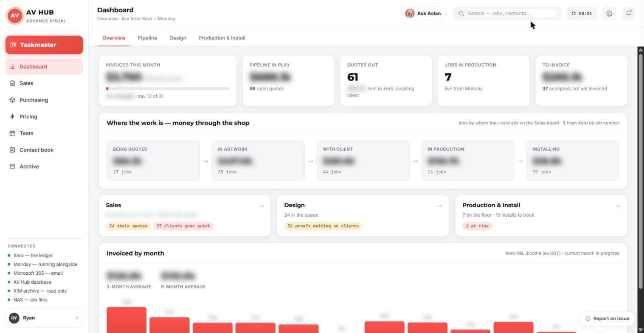Open the Taskmaster board

click(x=44, y=45)
